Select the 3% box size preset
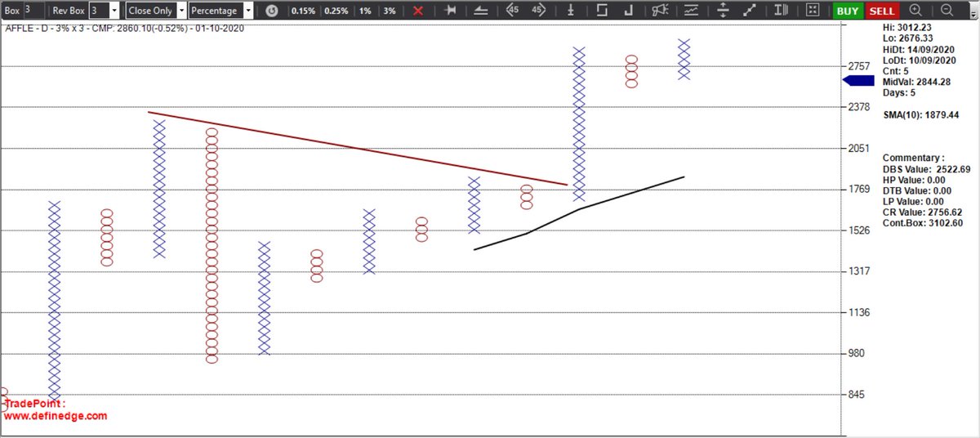980x438 pixels. pos(390,11)
